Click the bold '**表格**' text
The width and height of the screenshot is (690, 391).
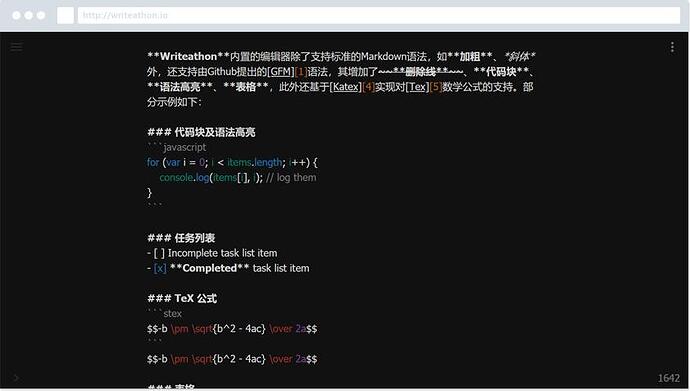(246, 87)
